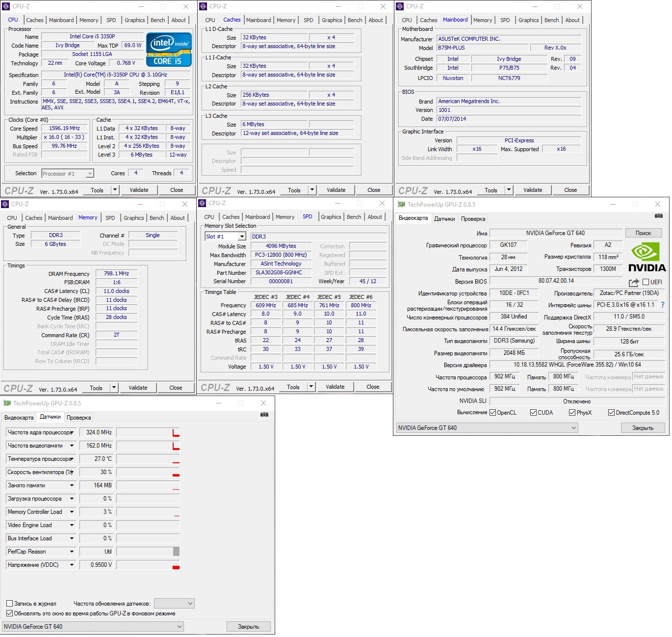The height and width of the screenshot is (637, 672).
Task: Click the Intel Core i5 inside logo
Action: tap(168, 50)
